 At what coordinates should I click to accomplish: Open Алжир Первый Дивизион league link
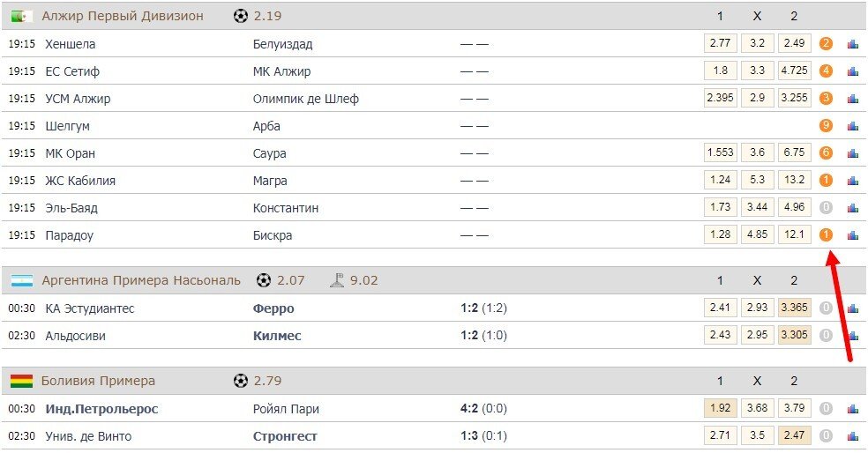(123, 16)
